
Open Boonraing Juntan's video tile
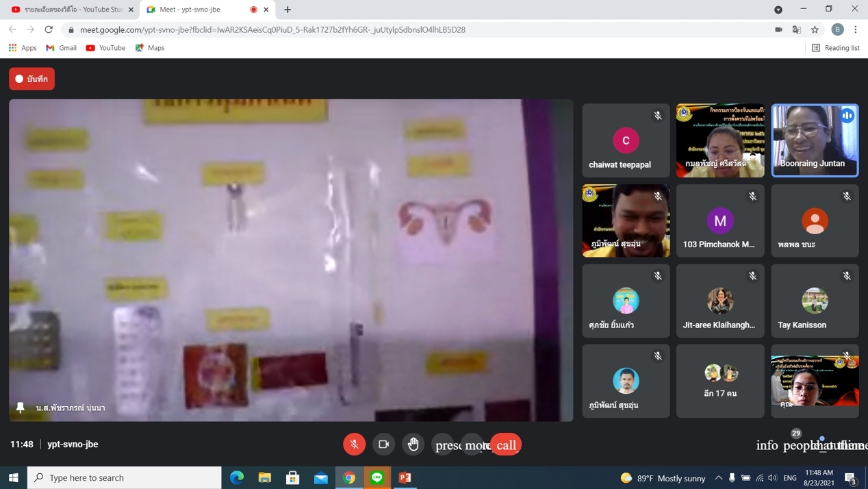point(815,140)
